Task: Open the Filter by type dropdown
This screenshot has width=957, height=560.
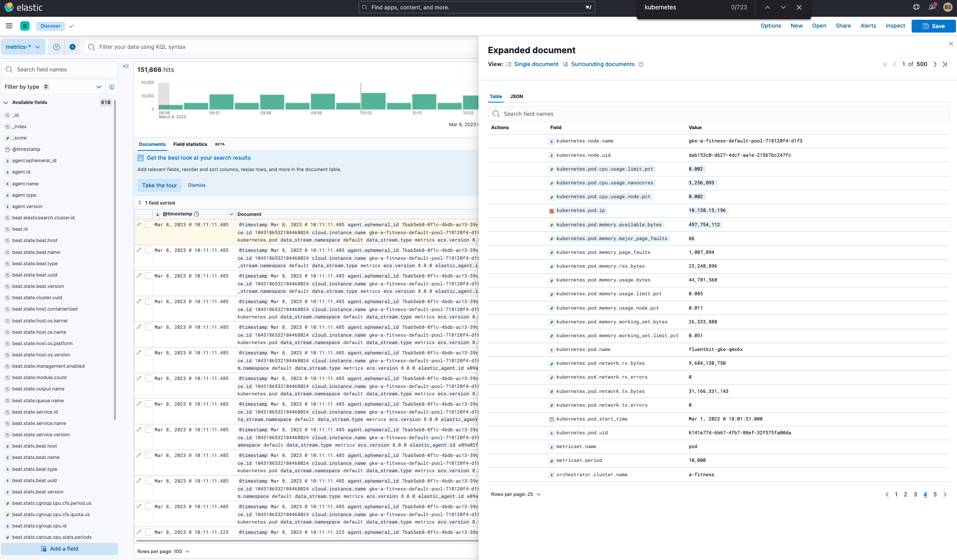Action: click(52, 87)
